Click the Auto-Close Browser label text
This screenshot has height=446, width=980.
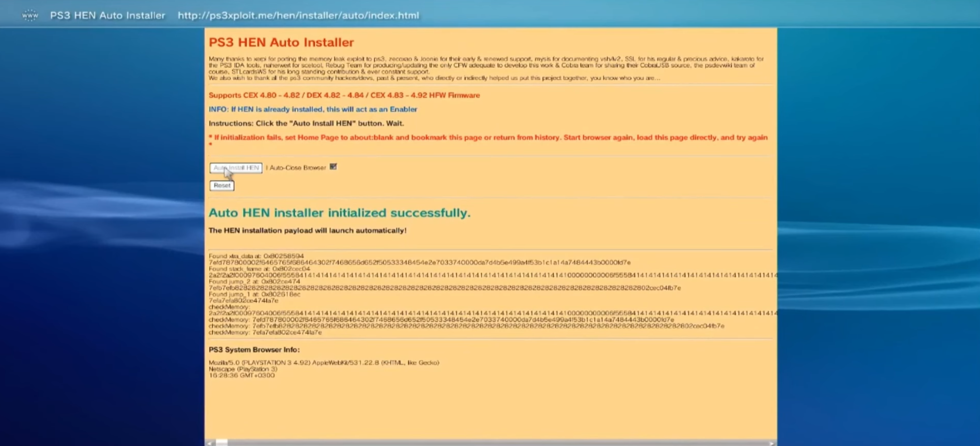coord(297,168)
